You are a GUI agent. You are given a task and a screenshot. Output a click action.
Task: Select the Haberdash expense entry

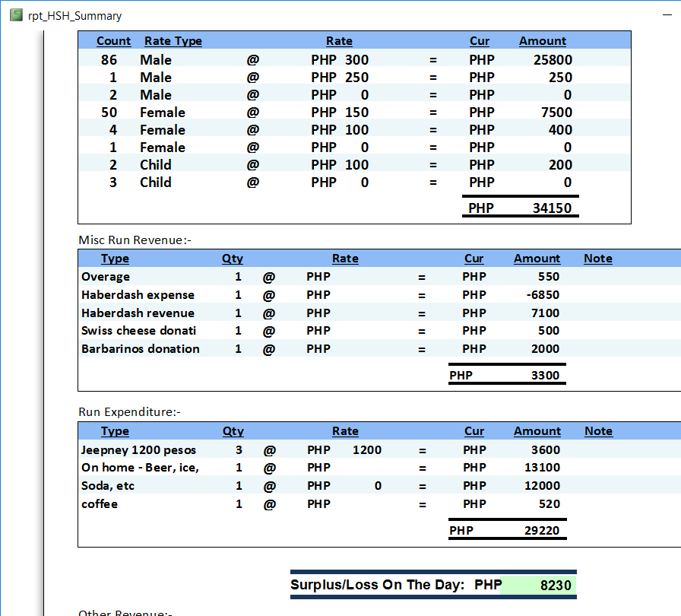(138, 295)
